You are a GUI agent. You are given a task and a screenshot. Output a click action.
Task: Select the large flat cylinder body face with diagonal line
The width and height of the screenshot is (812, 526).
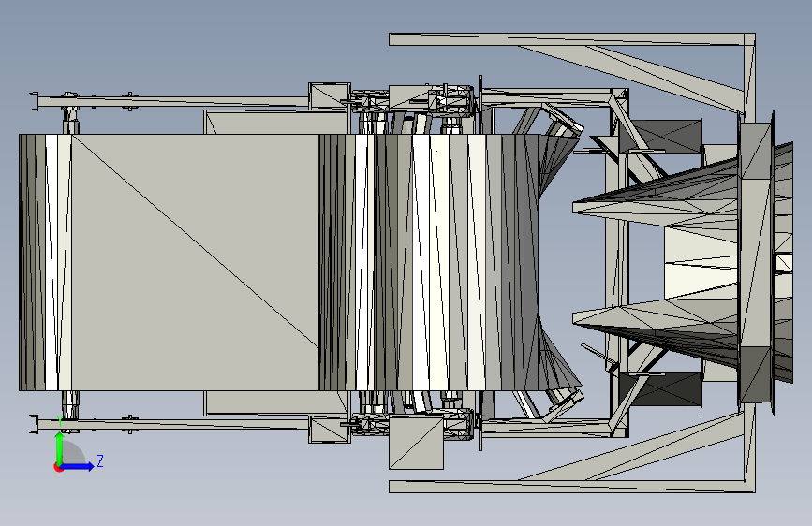click(x=195, y=262)
